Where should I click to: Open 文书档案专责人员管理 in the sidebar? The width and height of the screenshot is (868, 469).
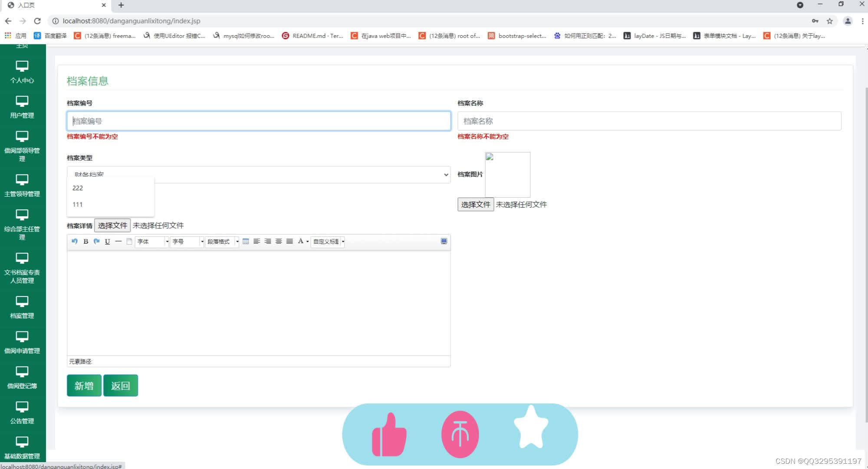22,268
